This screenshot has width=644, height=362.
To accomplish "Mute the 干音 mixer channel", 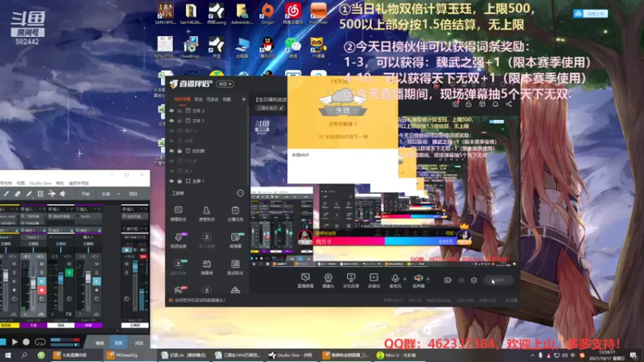I will coord(42,264).
